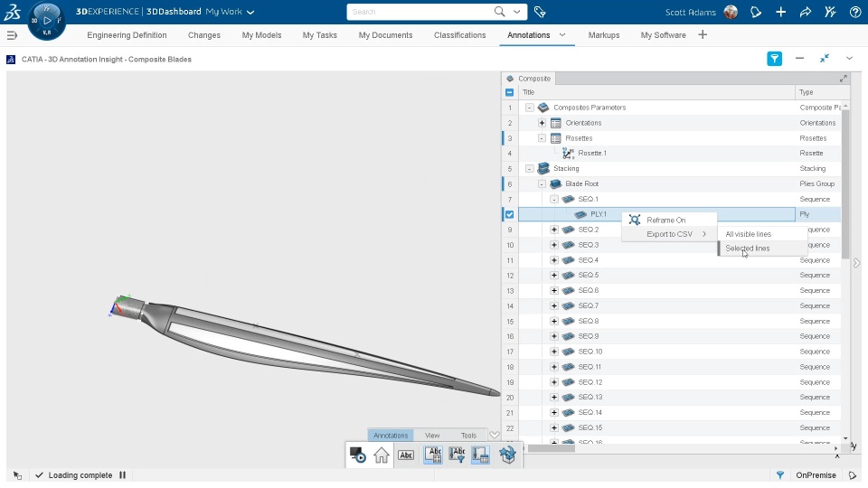Click the top bar plus Add icon
Image resolution: width=868 pixels, height=488 pixels.
click(x=780, y=12)
